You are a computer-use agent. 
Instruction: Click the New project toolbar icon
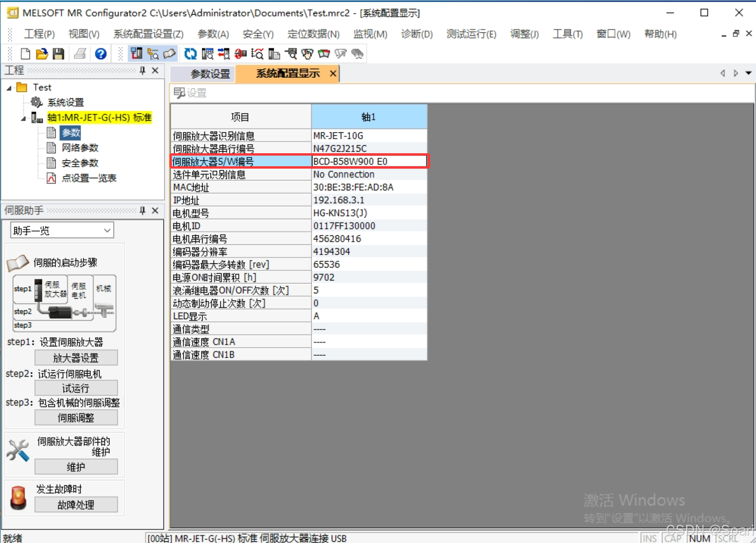[25, 54]
